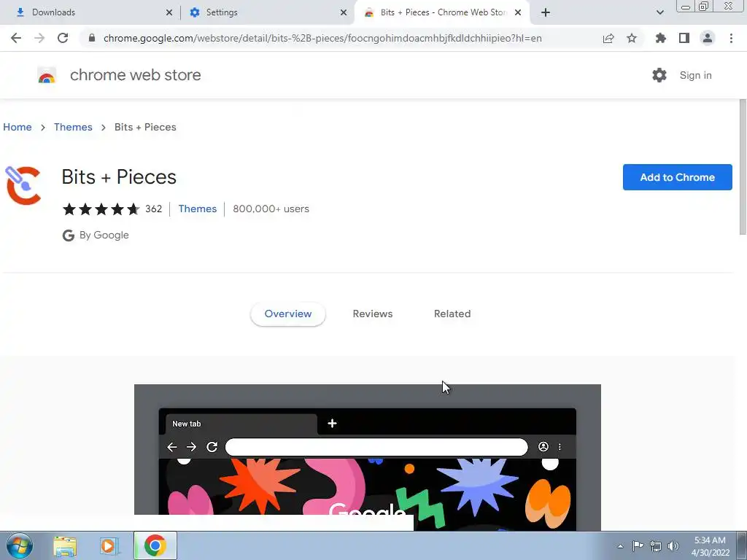Click the '800,000+ users' text
This screenshot has width=747, height=560.
point(271,209)
